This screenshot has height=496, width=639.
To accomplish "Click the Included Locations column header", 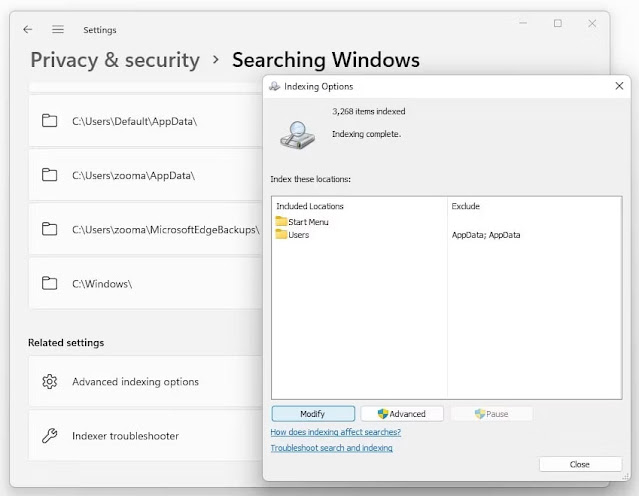I will pyautogui.click(x=310, y=206).
